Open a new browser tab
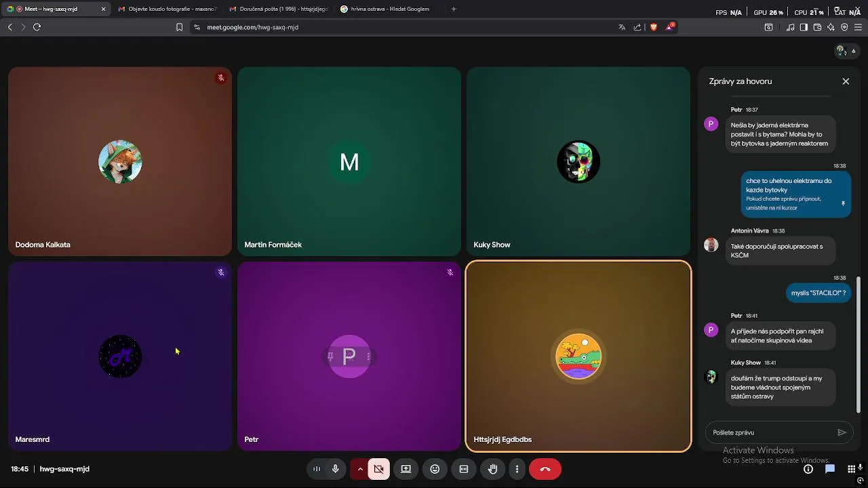 454,9
